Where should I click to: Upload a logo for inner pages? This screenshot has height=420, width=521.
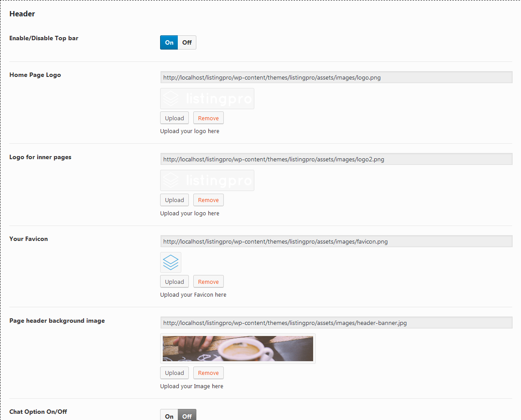click(x=174, y=200)
